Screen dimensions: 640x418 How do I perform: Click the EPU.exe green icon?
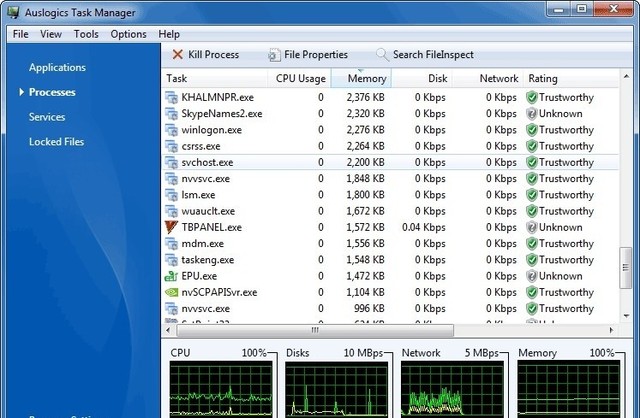click(171, 276)
